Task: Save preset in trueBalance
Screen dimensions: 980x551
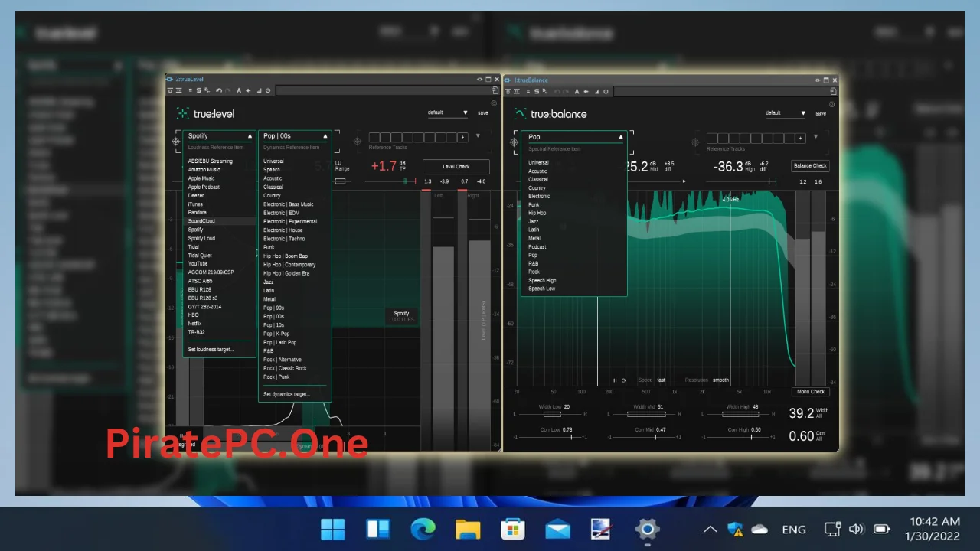Action: point(821,114)
